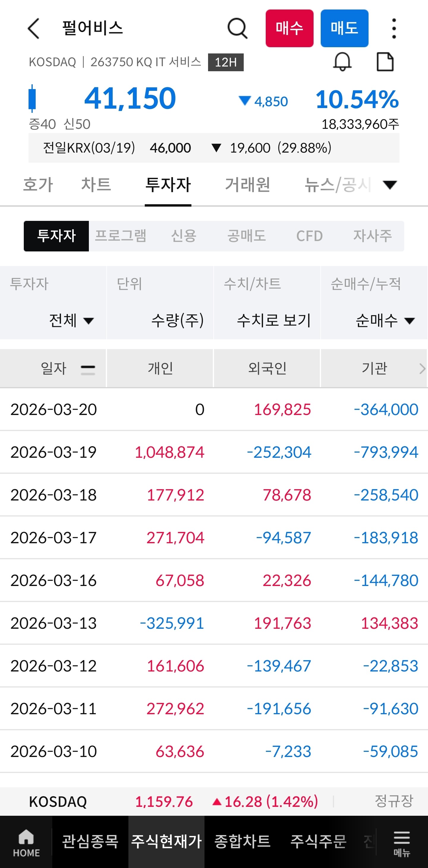Viewport: 428px width, 868px height.
Task: Go to HOME in bottom bar
Action: tap(26, 842)
